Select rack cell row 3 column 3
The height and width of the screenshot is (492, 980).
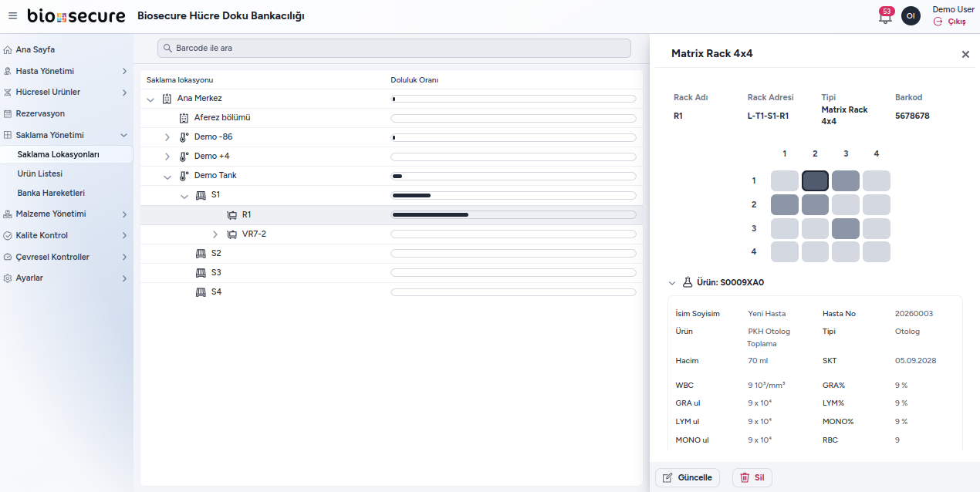(x=846, y=229)
